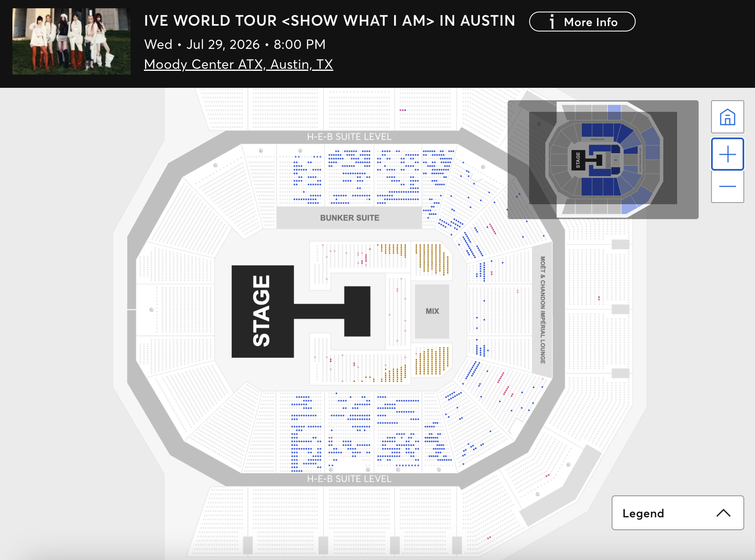Screen dimensions: 755x560
Task: Click the info icon beside More Info
Action: click(x=552, y=22)
